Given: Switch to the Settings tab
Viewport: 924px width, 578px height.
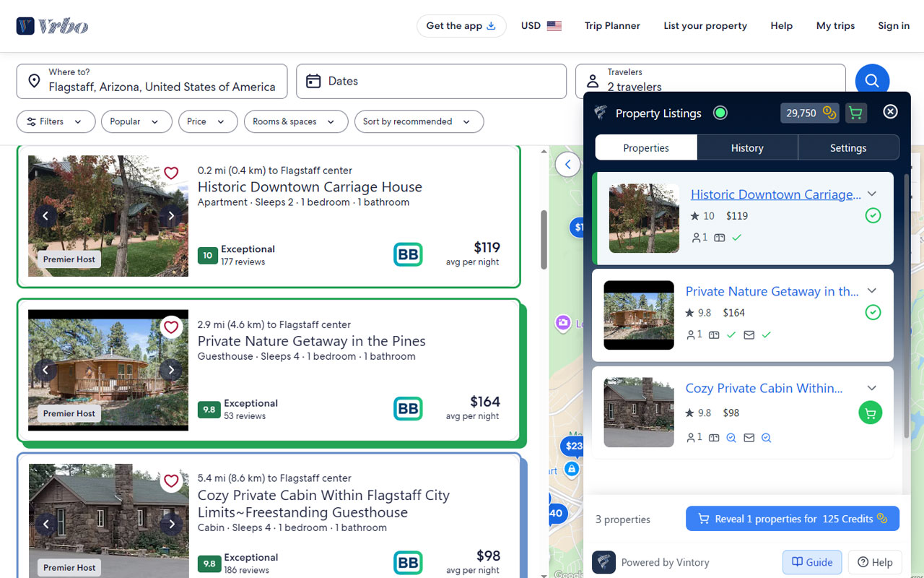Looking at the screenshot, I should coord(848,147).
